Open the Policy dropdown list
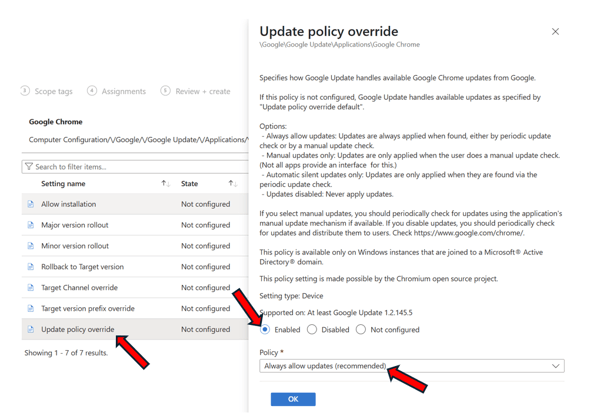The width and height of the screenshot is (600, 413). pos(412,366)
